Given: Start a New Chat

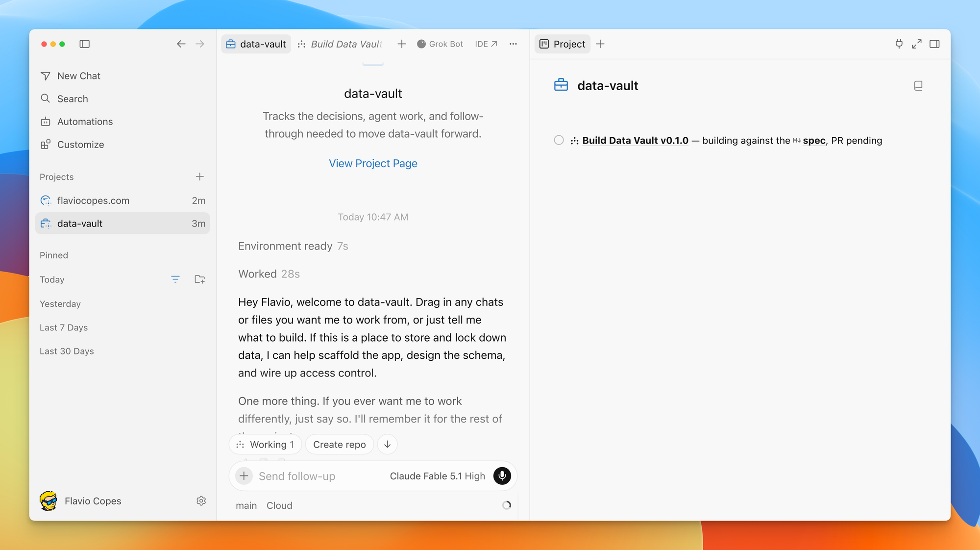Looking at the screenshot, I should (122, 76).
